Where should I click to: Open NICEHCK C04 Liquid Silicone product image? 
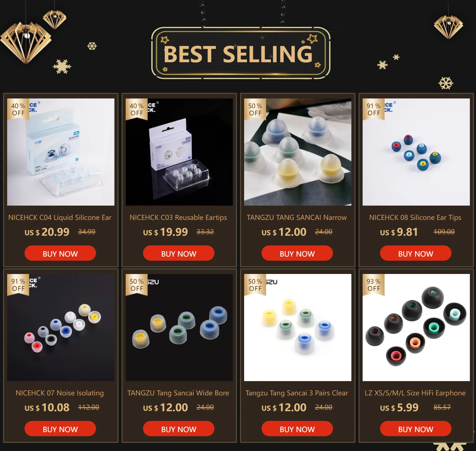61,152
